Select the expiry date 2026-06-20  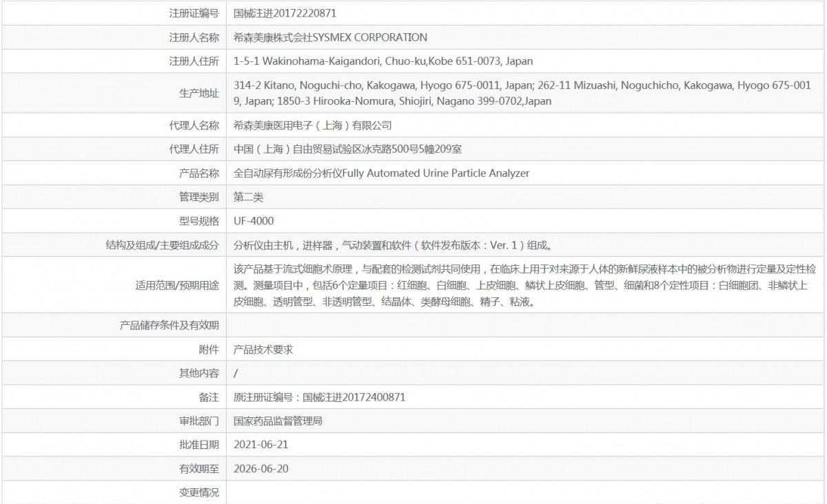coord(261,469)
